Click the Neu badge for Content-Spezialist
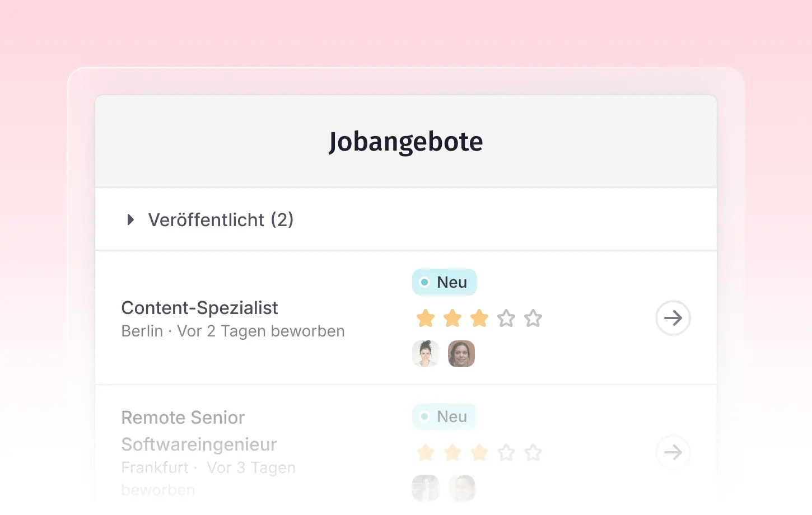 [x=444, y=282]
